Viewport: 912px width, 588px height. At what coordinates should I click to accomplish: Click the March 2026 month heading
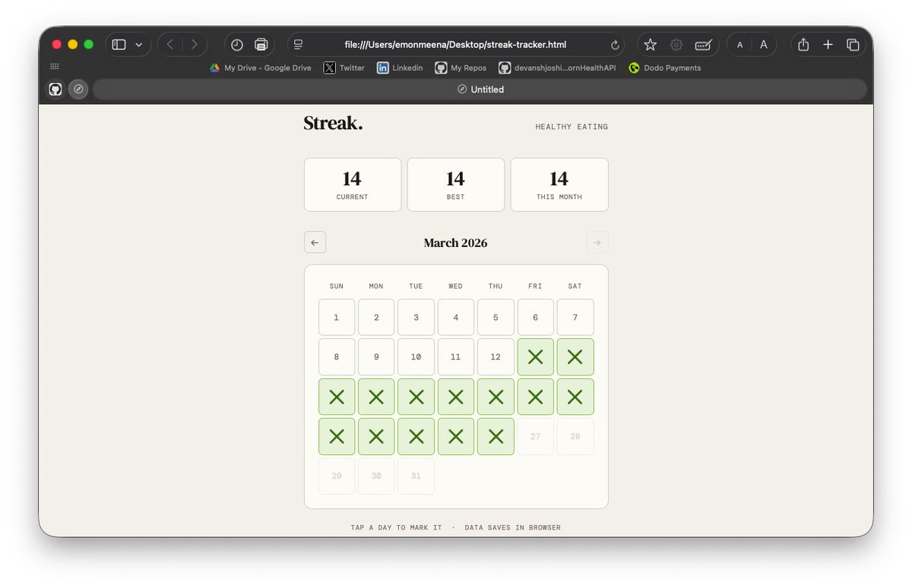pos(456,243)
